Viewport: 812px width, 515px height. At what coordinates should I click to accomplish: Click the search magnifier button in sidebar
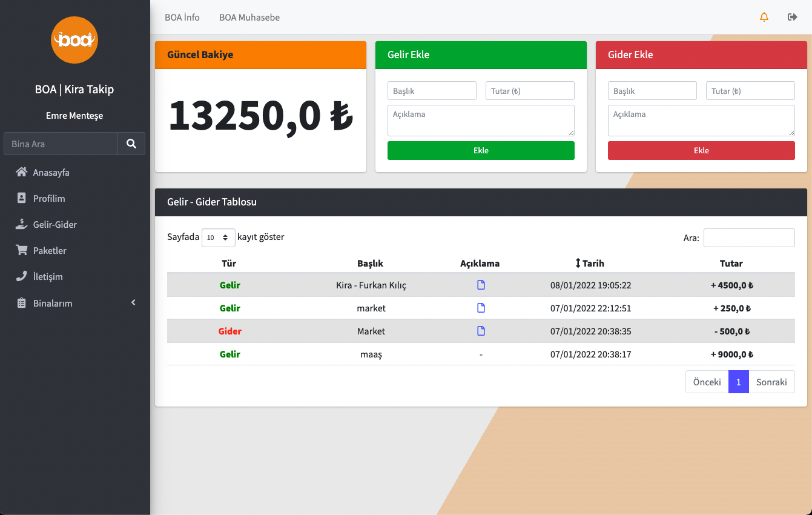coord(131,144)
